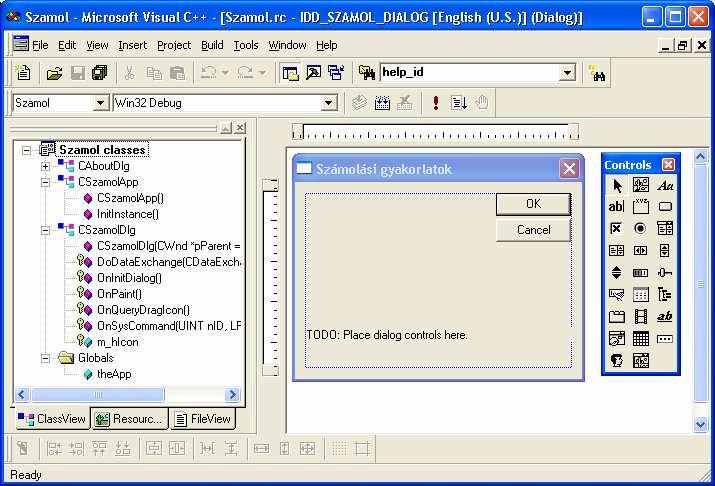Viewport: 715px width, 486px height.
Task: Click the Open file toolbar icon
Action: (x=54, y=73)
